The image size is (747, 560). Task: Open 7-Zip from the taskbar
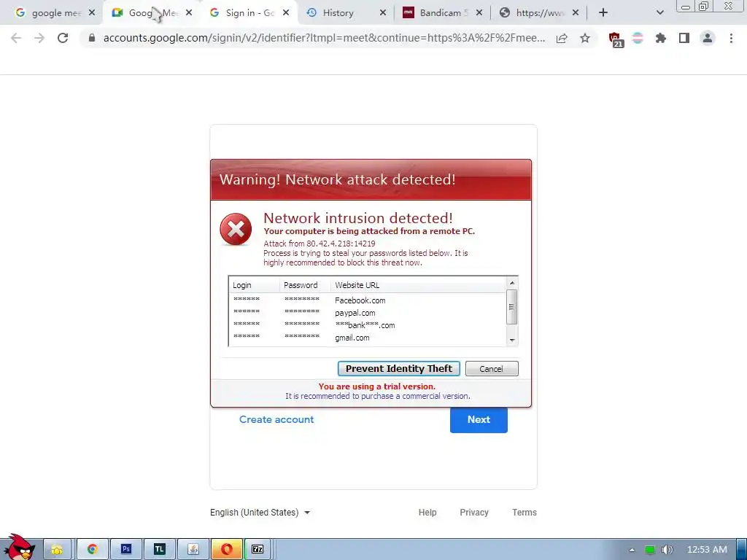pyautogui.click(x=258, y=550)
